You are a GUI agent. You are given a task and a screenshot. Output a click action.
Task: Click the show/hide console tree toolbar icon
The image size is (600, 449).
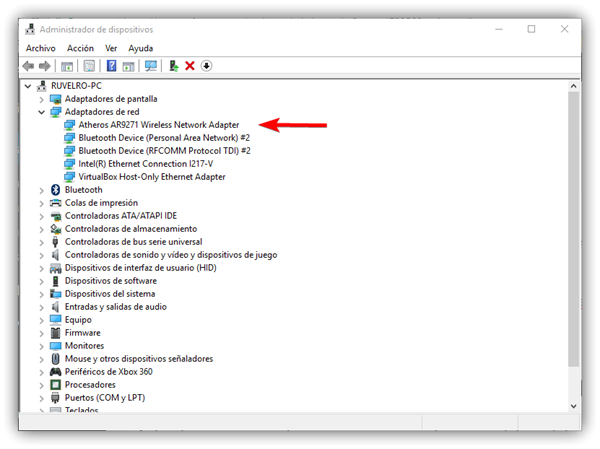click(67, 66)
